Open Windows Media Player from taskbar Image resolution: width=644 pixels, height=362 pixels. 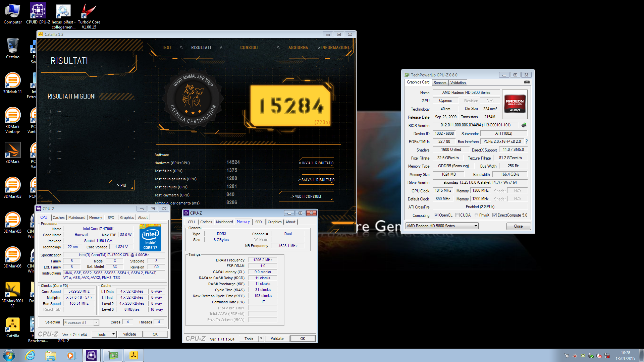tap(71, 355)
